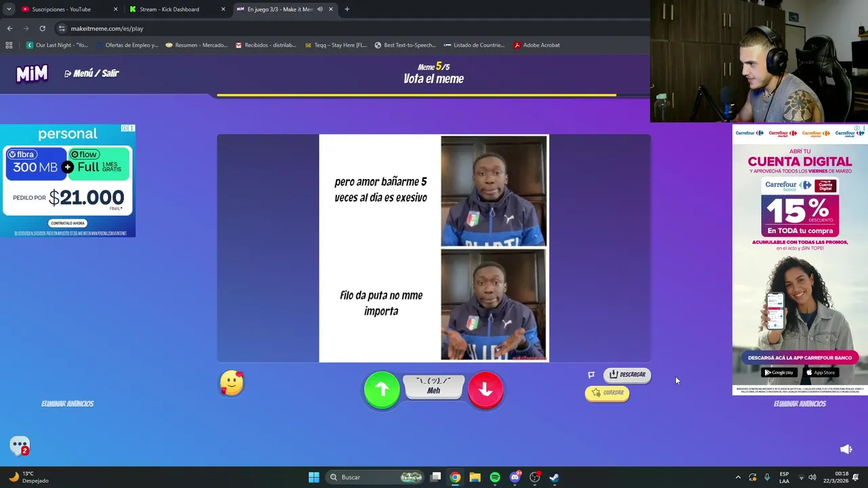The image size is (868, 488).
Task: Select the En juego 3/3 Make it Meme tab
Action: point(279,9)
